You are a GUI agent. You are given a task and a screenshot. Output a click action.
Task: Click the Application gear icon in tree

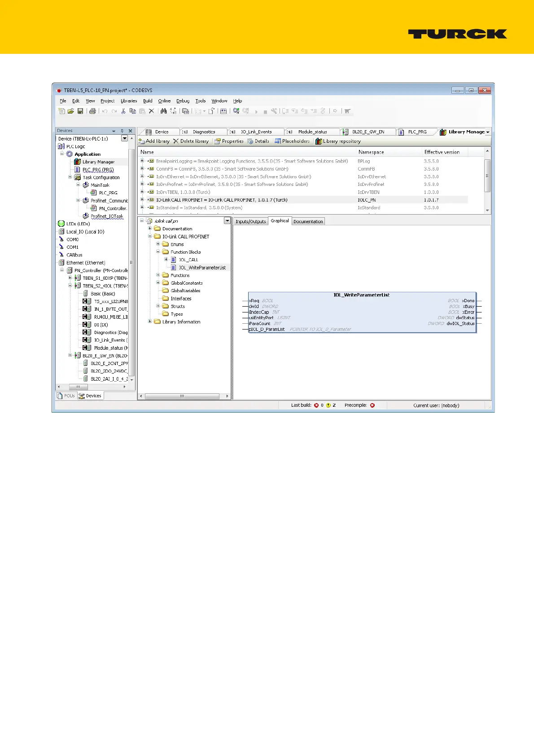tap(70, 154)
